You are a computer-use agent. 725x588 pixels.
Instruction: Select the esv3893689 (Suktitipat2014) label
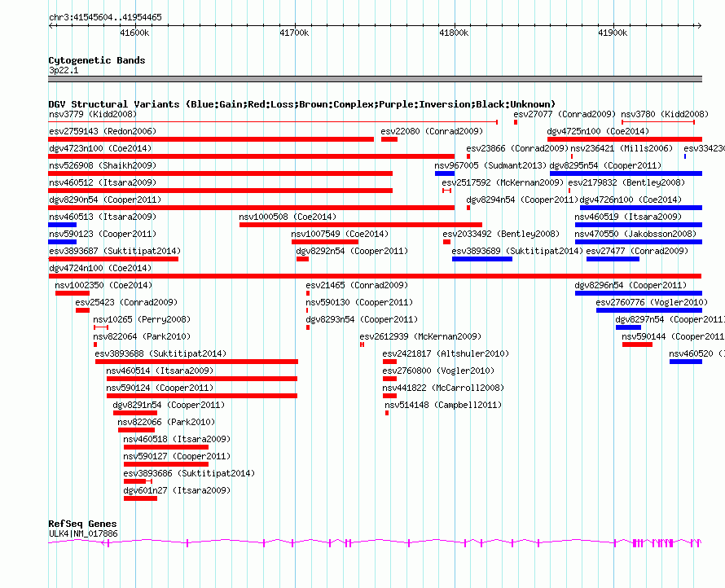coord(517,251)
